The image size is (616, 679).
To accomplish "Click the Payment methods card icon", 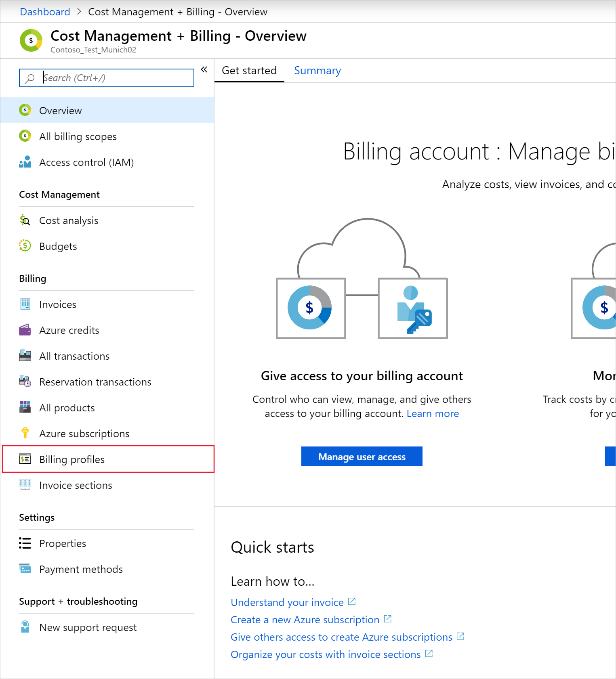I will 25,569.
